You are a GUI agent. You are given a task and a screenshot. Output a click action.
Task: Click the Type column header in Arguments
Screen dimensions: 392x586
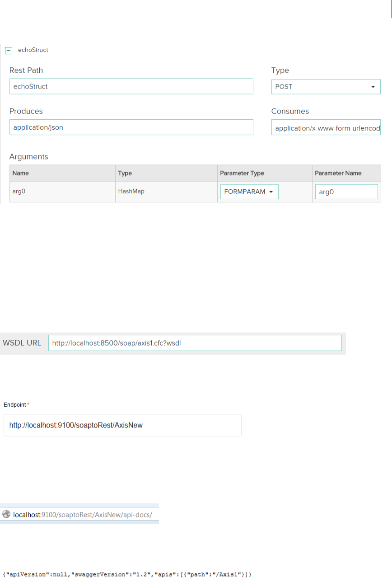(x=125, y=173)
